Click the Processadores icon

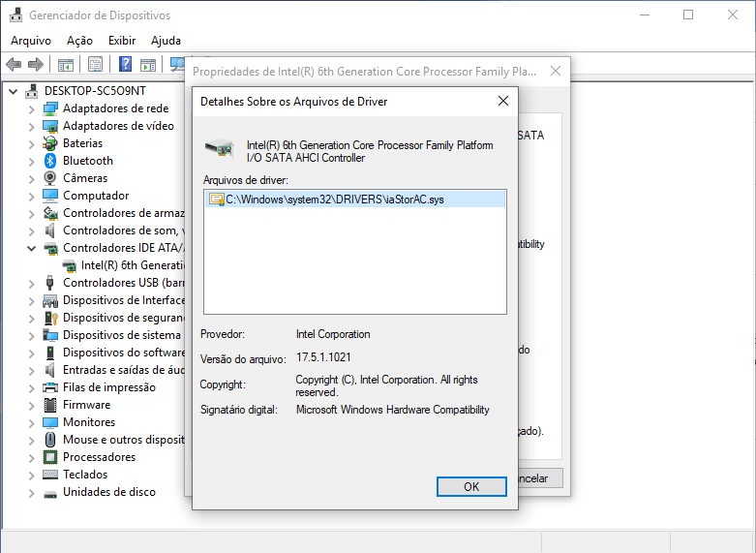(x=50, y=457)
